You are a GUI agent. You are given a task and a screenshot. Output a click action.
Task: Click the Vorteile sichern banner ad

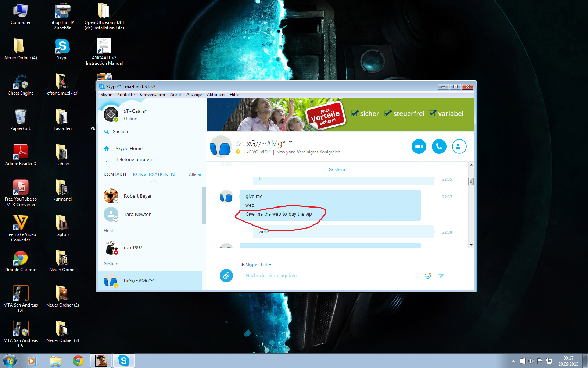pos(340,115)
